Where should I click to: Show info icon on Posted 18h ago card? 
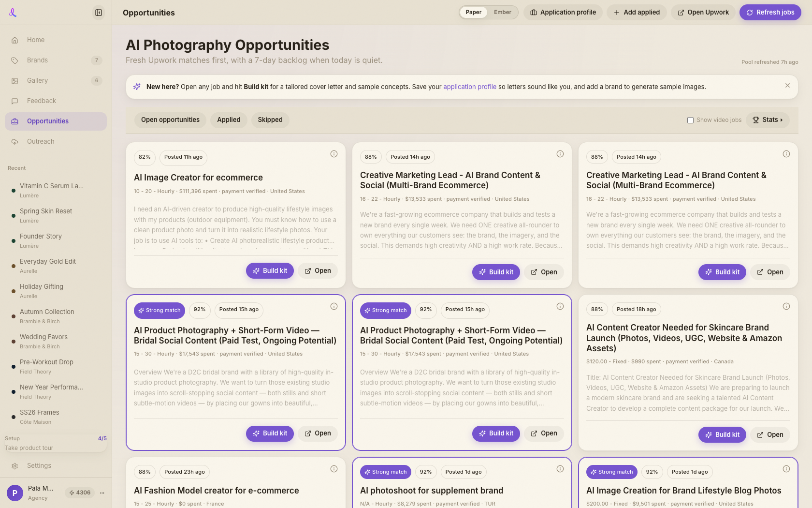(x=786, y=306)
